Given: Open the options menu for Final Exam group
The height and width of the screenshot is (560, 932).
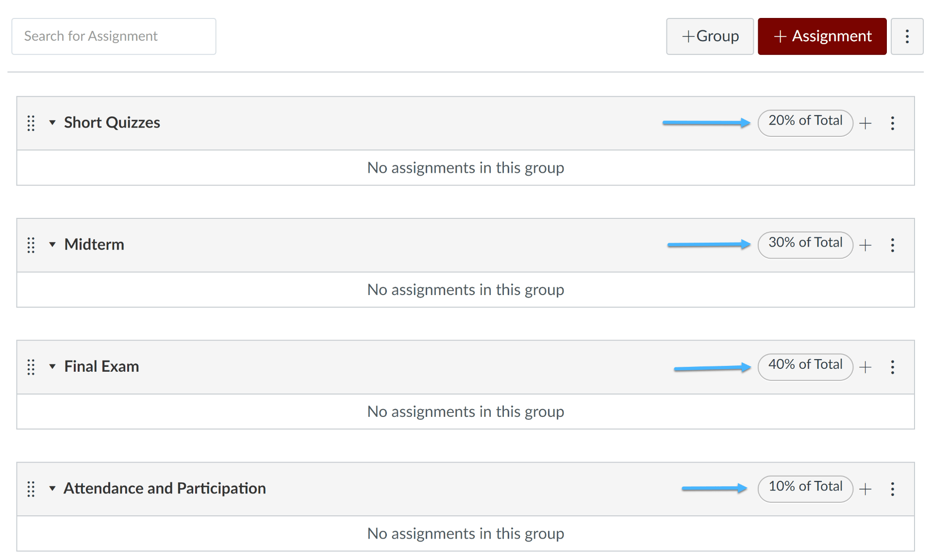Looking at the screenshot, I should point(893,367).
